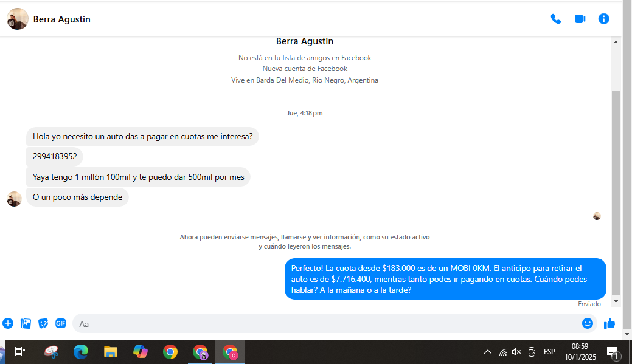The width and height of the screenshot is (632, 364).
Task: Open Microsoft Edge from the taskbar
Action: click(80, 352)
